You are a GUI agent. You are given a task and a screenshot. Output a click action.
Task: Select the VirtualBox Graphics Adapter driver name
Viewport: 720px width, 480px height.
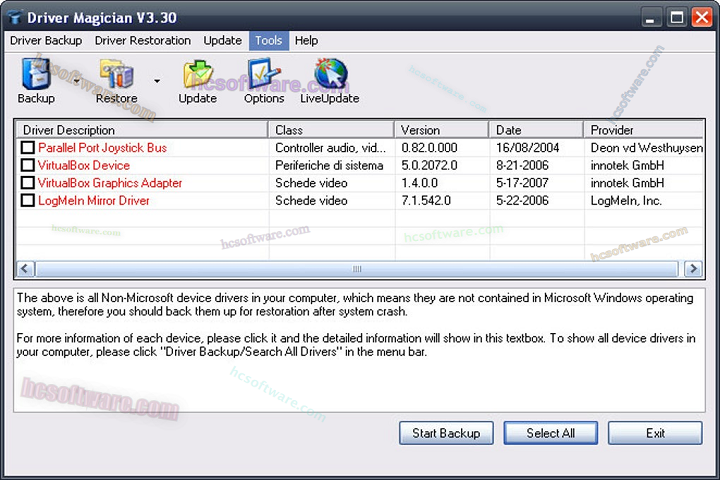(110, 182)
